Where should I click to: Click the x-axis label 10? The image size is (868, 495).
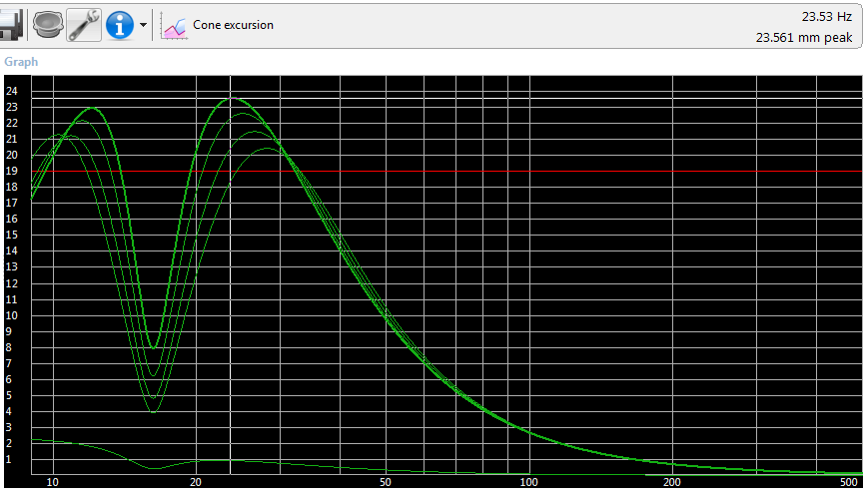click(x=53, y=482)
